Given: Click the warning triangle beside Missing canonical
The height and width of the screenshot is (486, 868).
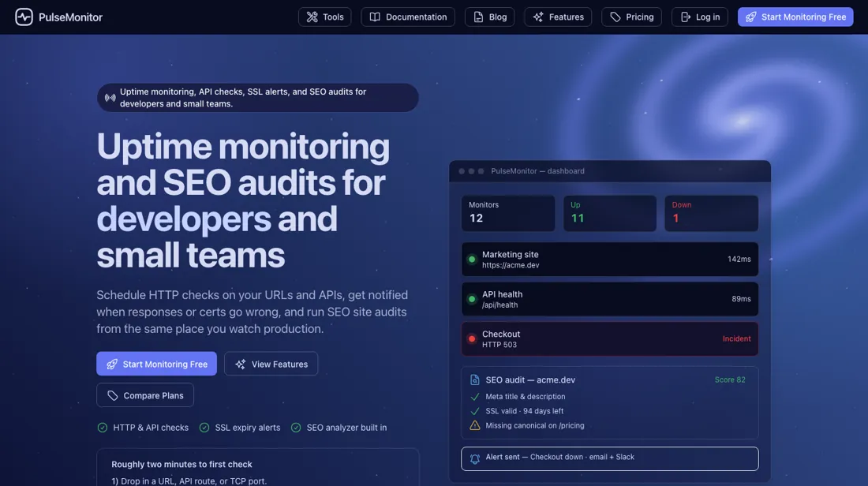Looking at the screenshot, I should (x=475, y=426).
